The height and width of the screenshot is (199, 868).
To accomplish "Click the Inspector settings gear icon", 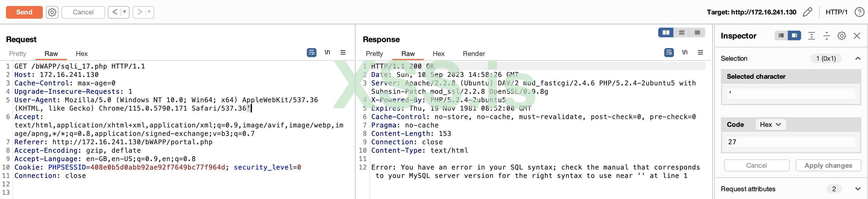I will pos(841,36).
